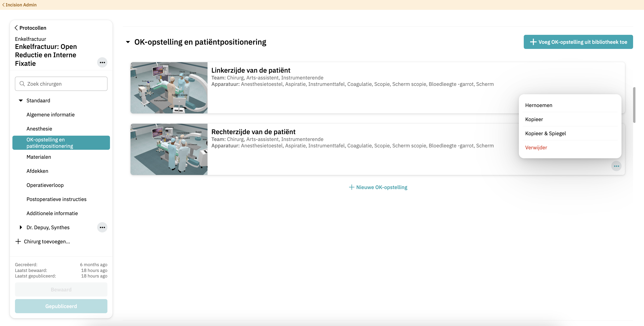Image resolution: width=644 pixels, height=326 pixels.
Task: Expand the Dr. Depuy, Synthes section
Action: (21, 227)
